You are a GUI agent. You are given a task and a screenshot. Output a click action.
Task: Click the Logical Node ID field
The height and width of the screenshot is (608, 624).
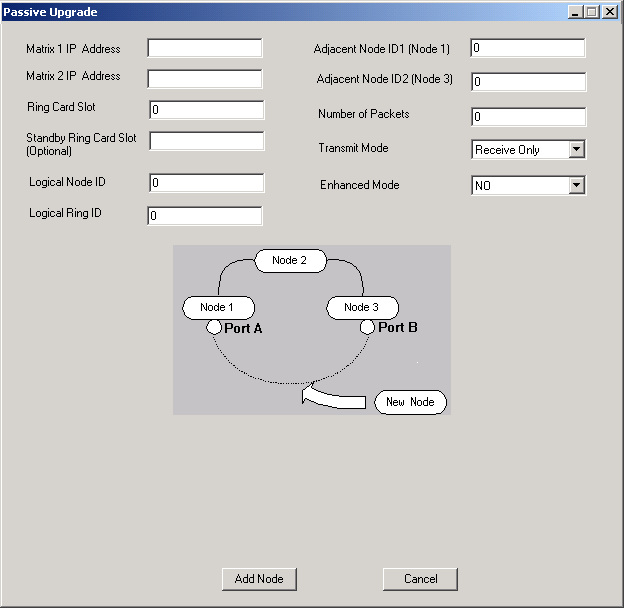click(x=206, y=183)
